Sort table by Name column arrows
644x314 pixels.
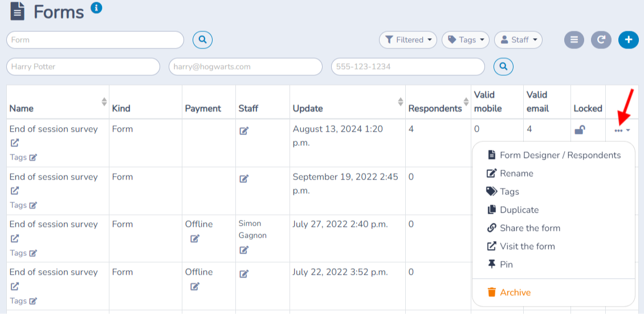(x=104, y=101)
